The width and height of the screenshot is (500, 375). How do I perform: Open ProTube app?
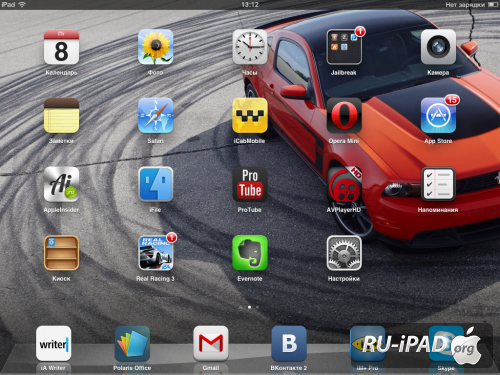[x=250, y=184]
